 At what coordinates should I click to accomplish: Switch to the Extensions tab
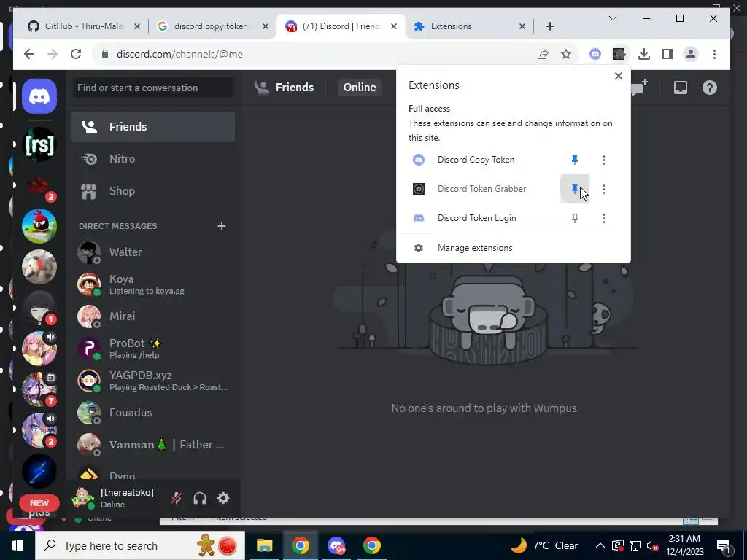pos(469,26)
